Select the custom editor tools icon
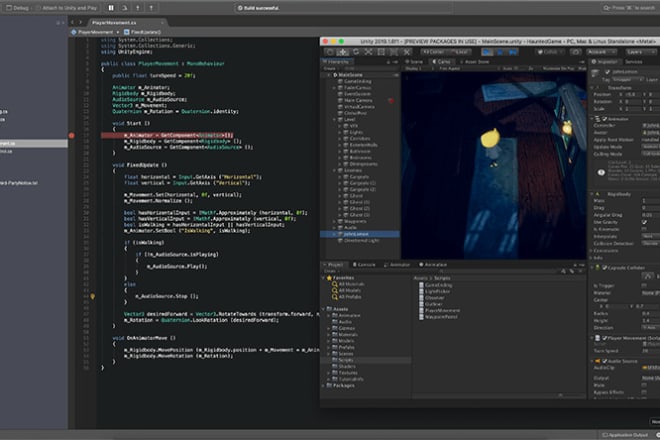The height and width of the screenshot is (440, 660). (407, 52)
